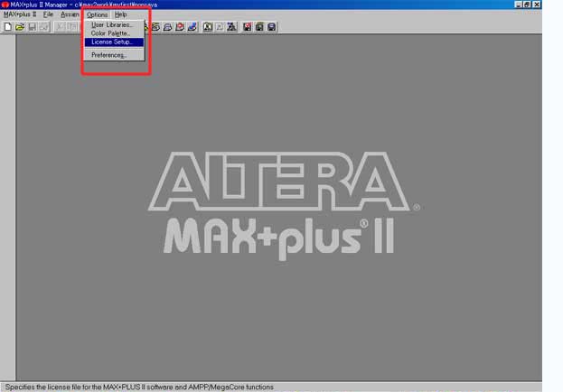The height and width of the screenshot is (392, 563).
Task: Select License Setup menu entry
Action: tap(114, 42)
